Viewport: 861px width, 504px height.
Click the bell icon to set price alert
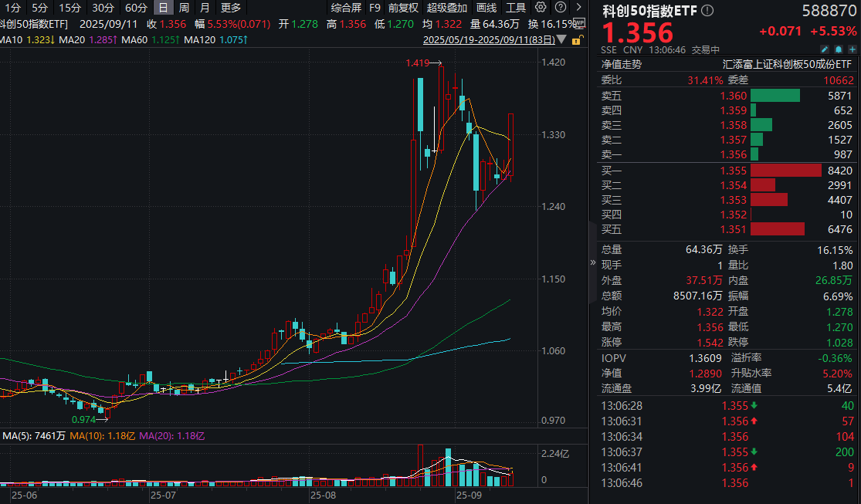pos(839,48)
